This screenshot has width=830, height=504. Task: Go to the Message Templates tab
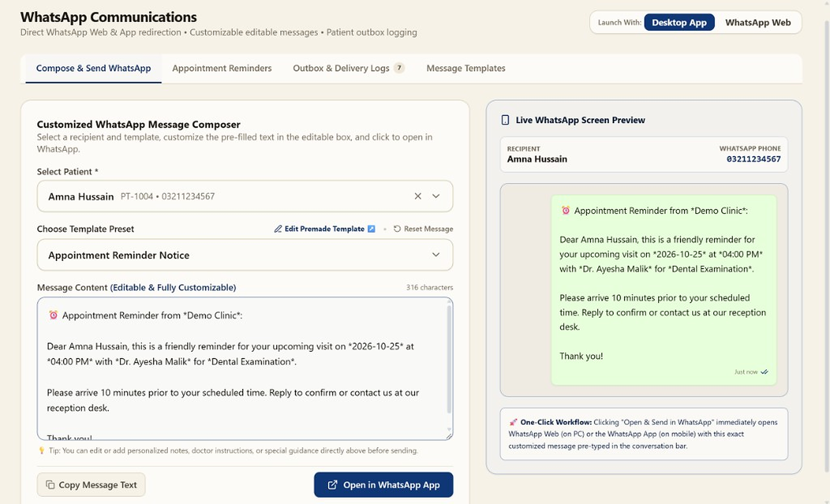[466, 68]
